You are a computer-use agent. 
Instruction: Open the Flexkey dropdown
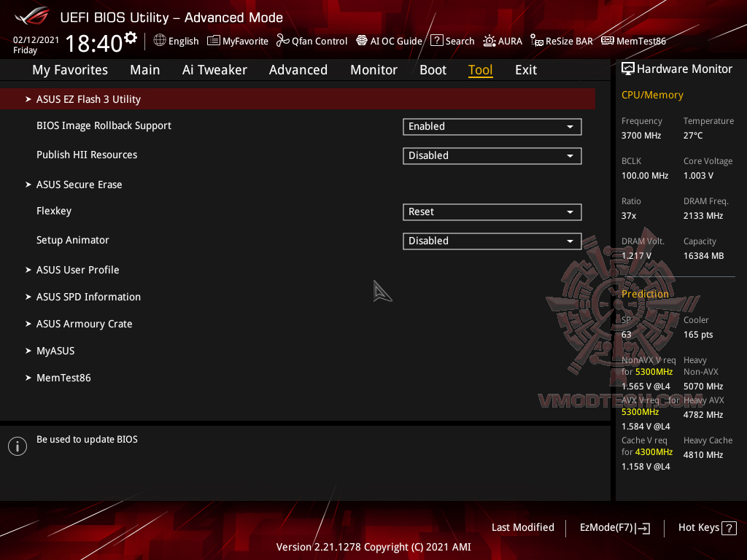tap(492, 211)
